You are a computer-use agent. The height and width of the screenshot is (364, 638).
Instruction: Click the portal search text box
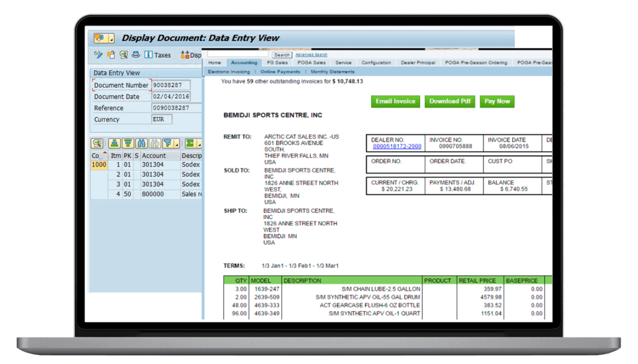click(x=237, y=54)
